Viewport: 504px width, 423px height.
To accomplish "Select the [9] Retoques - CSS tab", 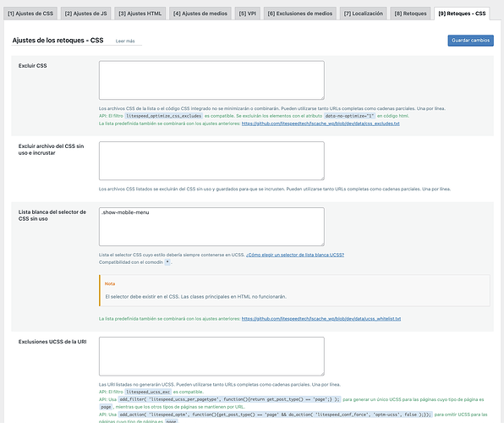I will [x=462, y=14].
